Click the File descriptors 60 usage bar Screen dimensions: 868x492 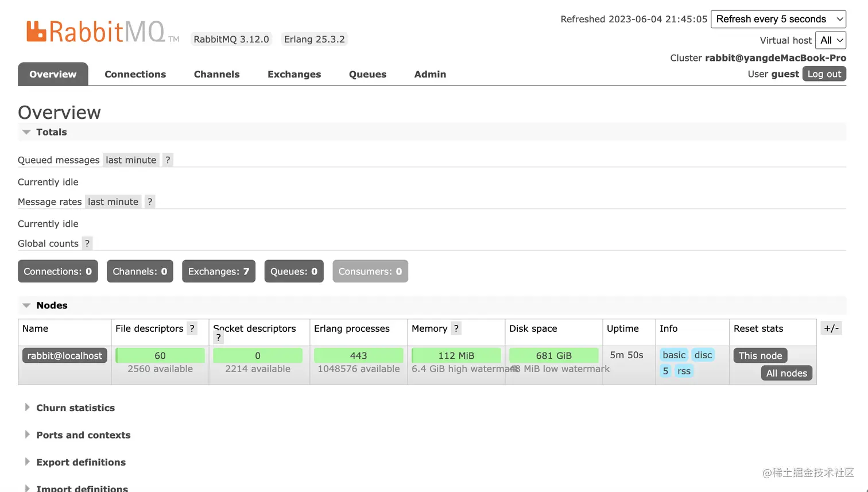pos(160,355)
